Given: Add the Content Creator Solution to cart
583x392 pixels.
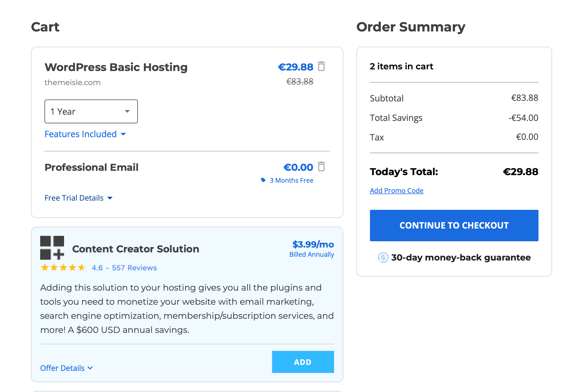Looking at the screenshot, I should coord(303,362).
